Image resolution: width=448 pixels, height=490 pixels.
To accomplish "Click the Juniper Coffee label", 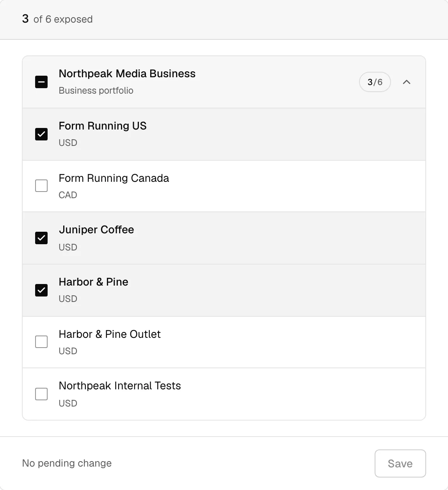I will click(x=96, y=230).
